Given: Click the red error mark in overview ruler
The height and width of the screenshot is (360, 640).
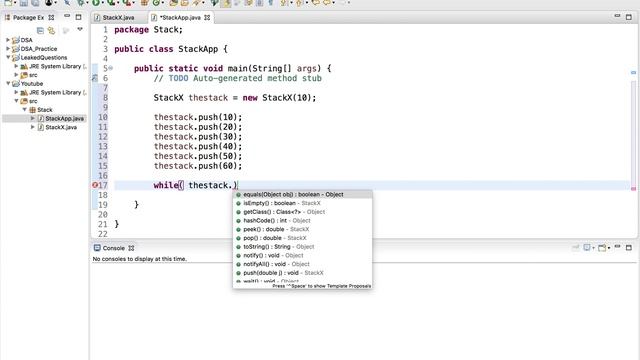Looking at the screenshot, I should click(633, 189).
